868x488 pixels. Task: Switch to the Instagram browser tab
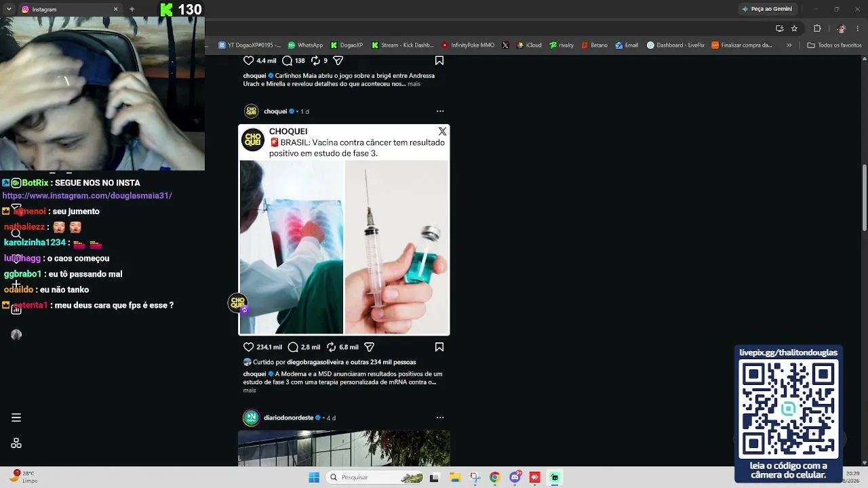pos(68,9)
